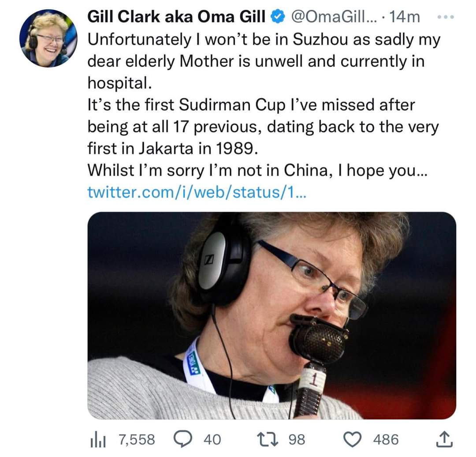Expand the tweet text body
Screen dimensions: 476x457
pos(264,105)
